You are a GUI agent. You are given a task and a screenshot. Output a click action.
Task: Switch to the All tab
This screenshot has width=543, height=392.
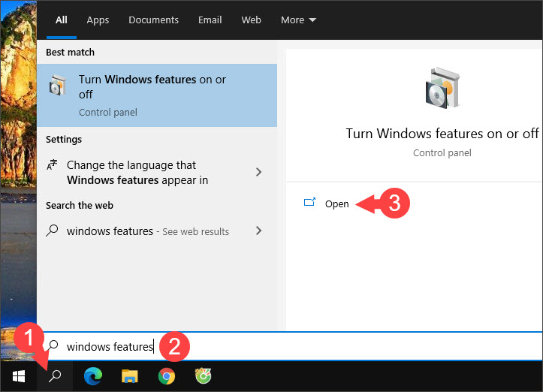point(62,20)
